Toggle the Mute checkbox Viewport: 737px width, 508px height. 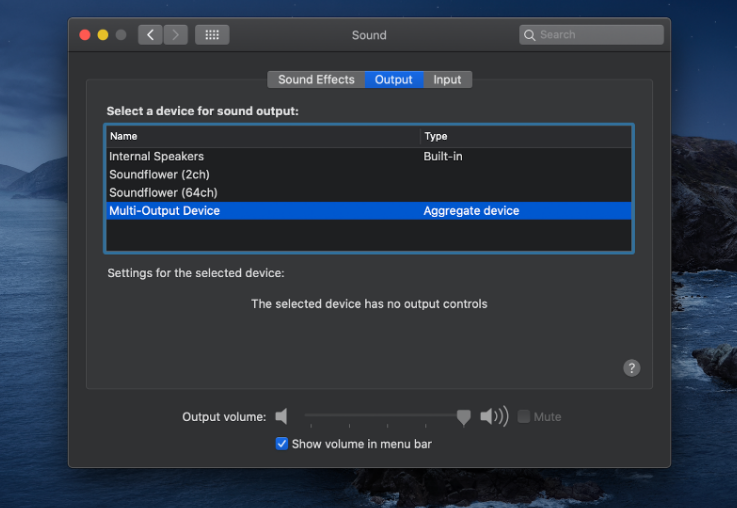[x=524, y=417]
